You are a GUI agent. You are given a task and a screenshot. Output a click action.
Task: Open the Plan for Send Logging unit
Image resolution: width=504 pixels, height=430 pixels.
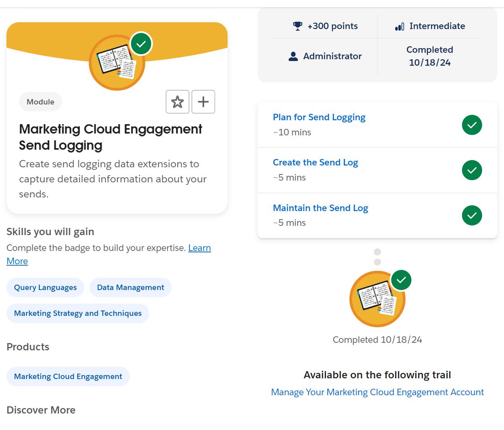pyautogui.click(x=319, y=117)
